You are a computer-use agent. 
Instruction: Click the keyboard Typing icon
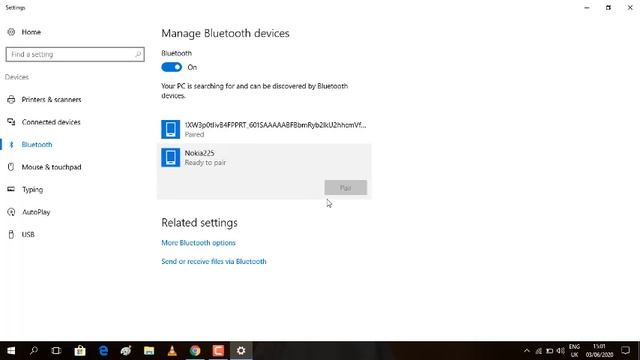point(11,189)
